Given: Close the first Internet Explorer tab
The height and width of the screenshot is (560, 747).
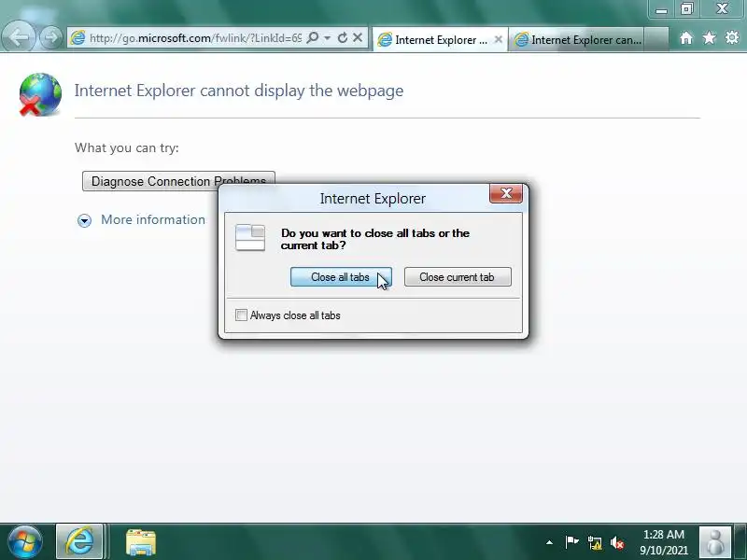Looking at the screenshot, I should click(498, 39).
